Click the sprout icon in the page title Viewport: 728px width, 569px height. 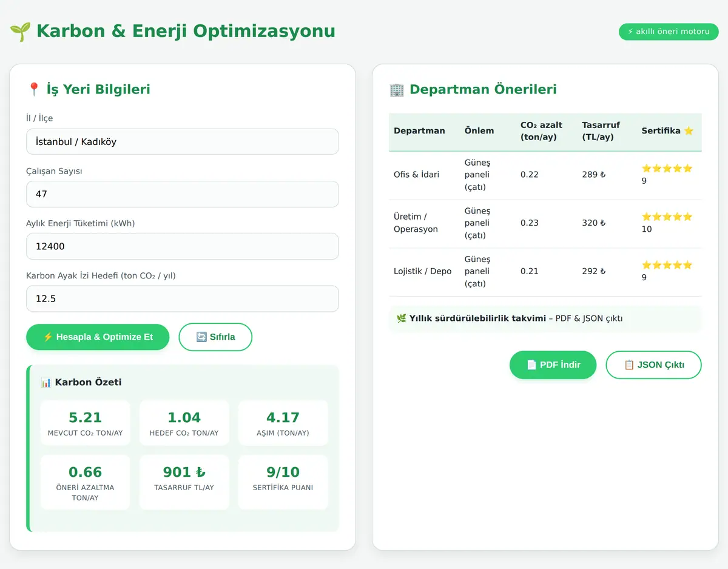pyautogui.click(x=20, y=32)
